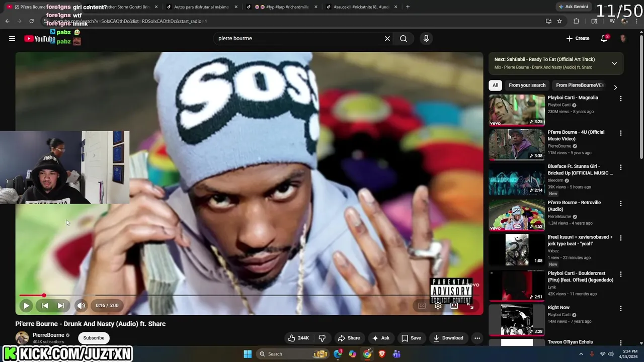Skip to previous video in playlist
This screenshot has width=644, height=362.
coord(45,305)
